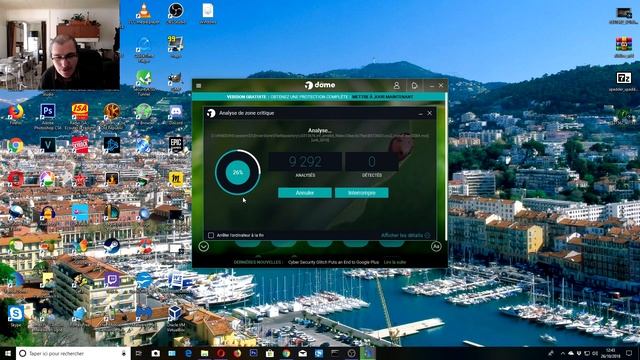640x360 pixels.
Task: Open OBS Studio desktop icon
Action: pyautogui.click(x=176, y=13)
